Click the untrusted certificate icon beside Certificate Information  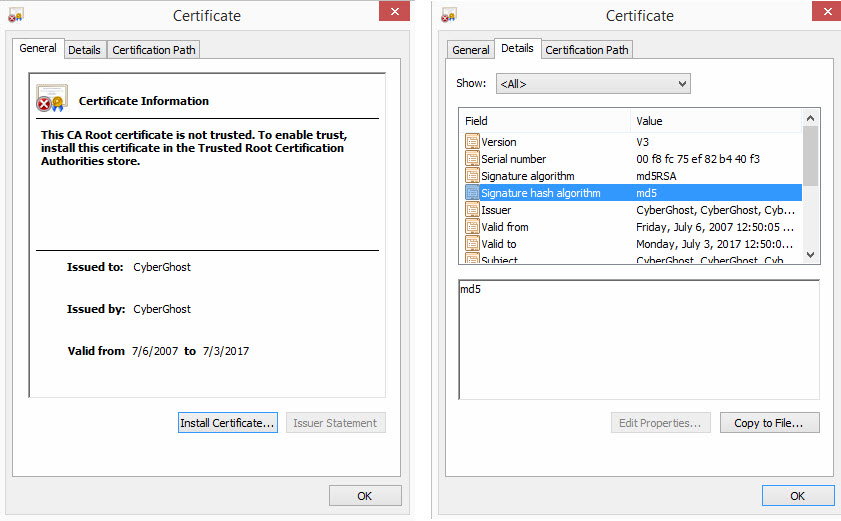click(52, 98)
